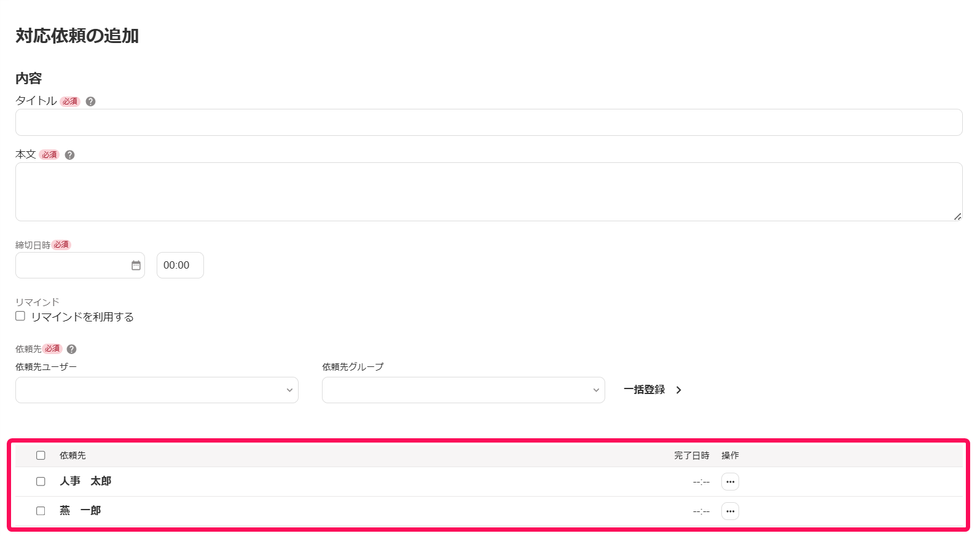Open the operation menu for 燕 一郎
980x536 pixels.
click(730, 511)
